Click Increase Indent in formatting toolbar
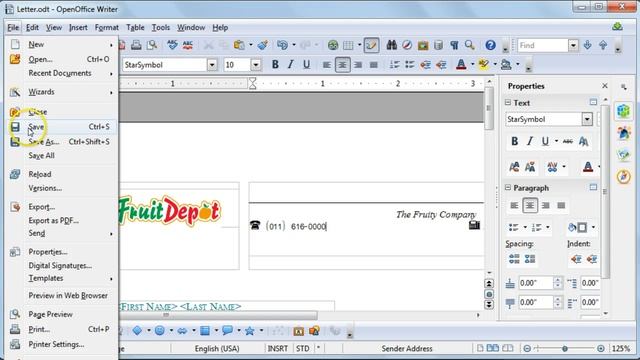Screen dimensions: 640x360 (x=441, y=64)
